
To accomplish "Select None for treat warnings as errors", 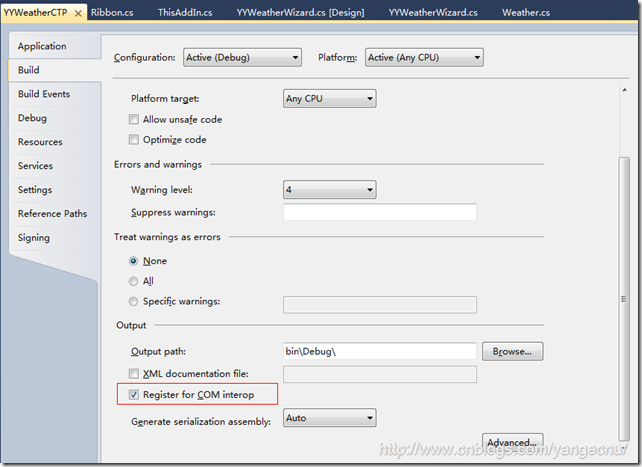I will point(133,261).
